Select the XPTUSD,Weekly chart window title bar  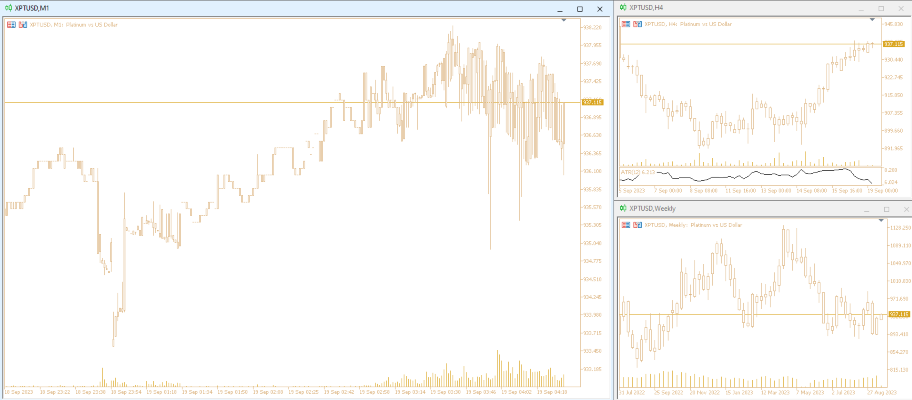pyautogui.click(x=740, y=208)
